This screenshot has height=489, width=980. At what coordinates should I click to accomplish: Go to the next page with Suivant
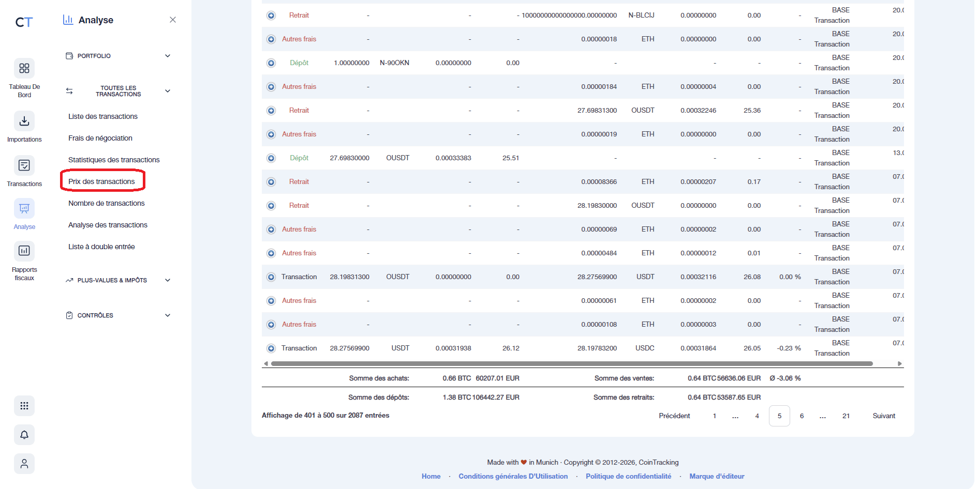pyautogui.click(x=884, y=416)
